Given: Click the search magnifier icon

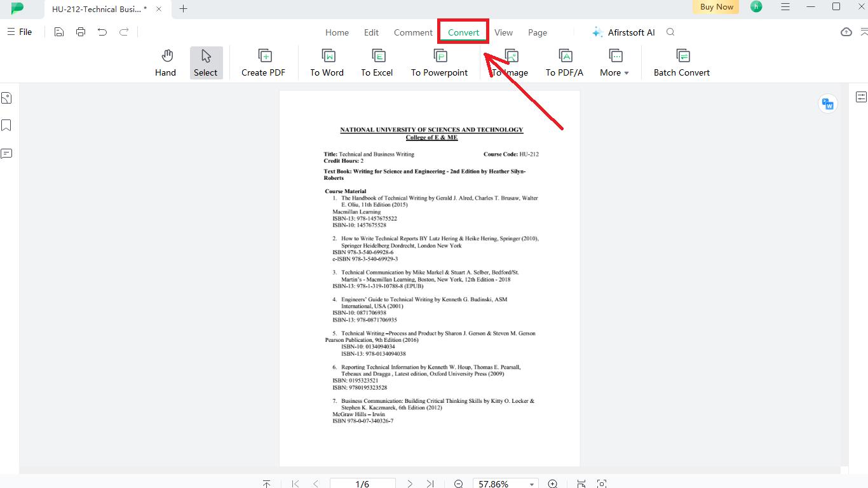Looking at the screenshot, I should coord(670,32).
